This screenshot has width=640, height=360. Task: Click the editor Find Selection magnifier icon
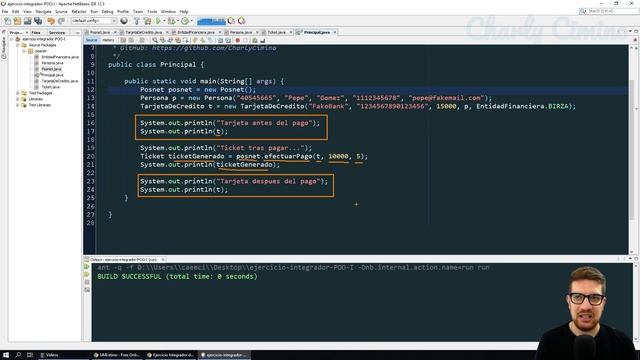click(x=155, y=40)
